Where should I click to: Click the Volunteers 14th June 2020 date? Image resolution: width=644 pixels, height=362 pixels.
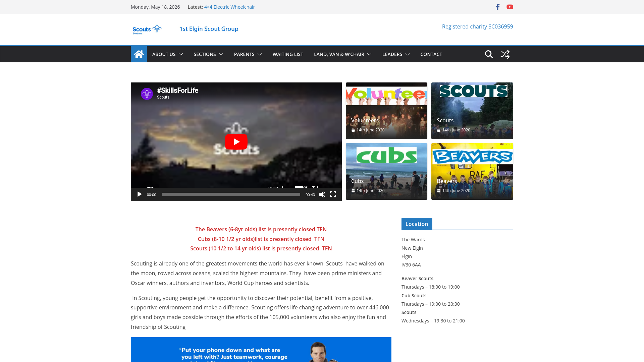(x=370, y=130)
